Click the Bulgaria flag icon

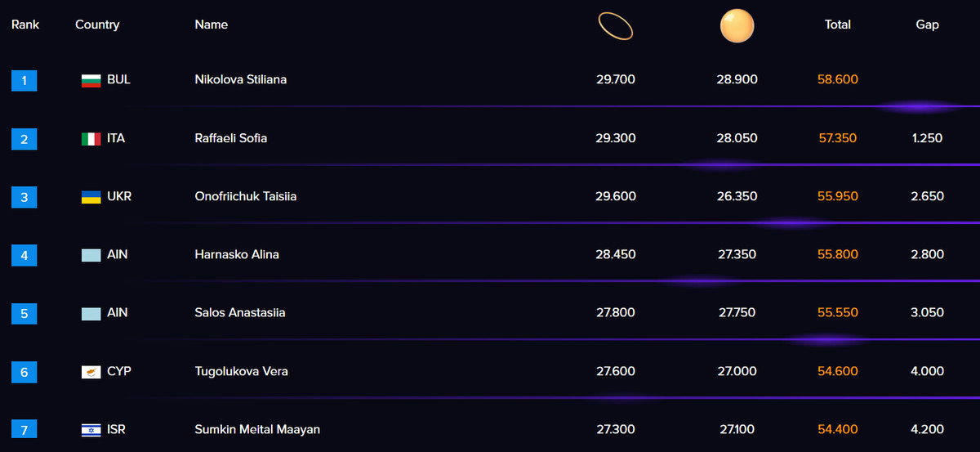tap(91, 80)
